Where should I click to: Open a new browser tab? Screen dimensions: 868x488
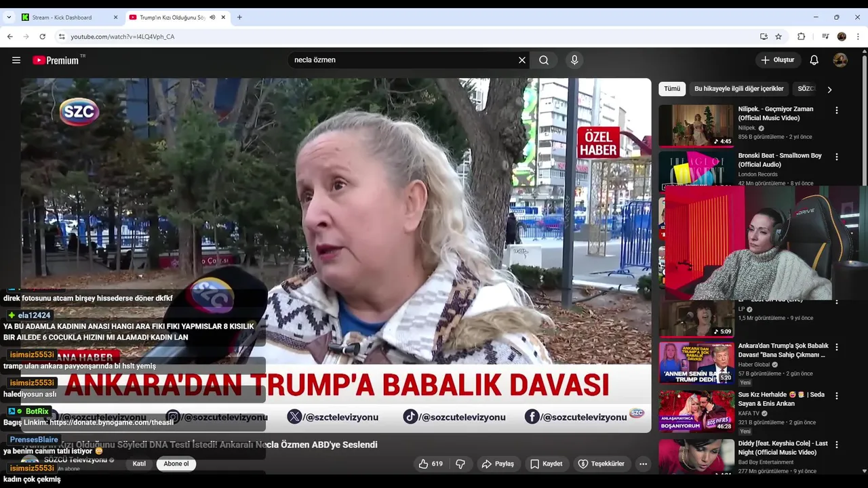point(239,17)
